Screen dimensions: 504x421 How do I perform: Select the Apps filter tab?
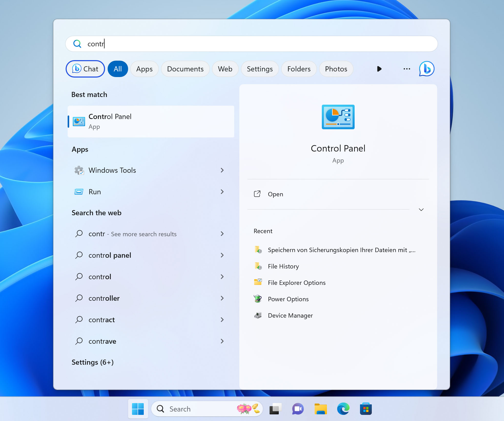click(x=144, y=69)
